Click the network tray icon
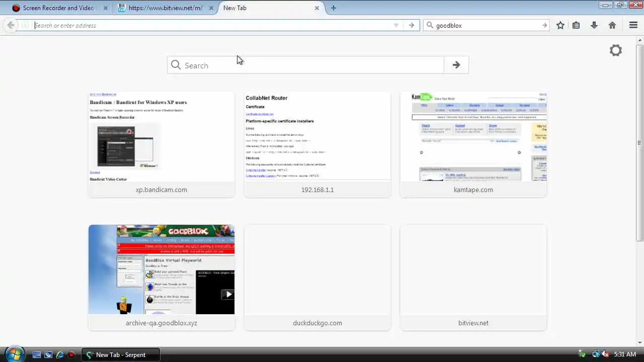 click(596, 354)
